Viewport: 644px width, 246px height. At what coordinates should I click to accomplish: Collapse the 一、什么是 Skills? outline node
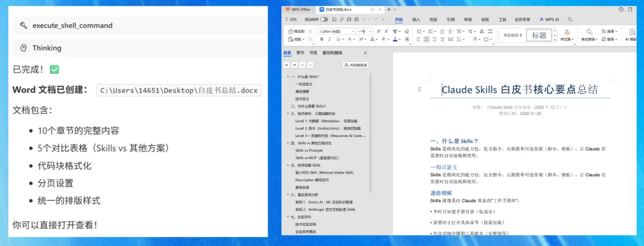pos(288,77)
